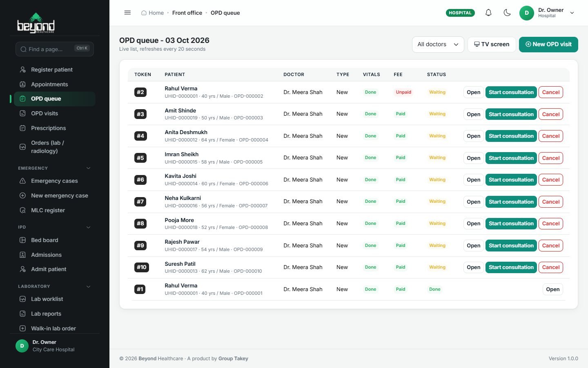The width and height of the screenshot is (588, 368).
Task: Create a New OPD visit
Action: 548,44
